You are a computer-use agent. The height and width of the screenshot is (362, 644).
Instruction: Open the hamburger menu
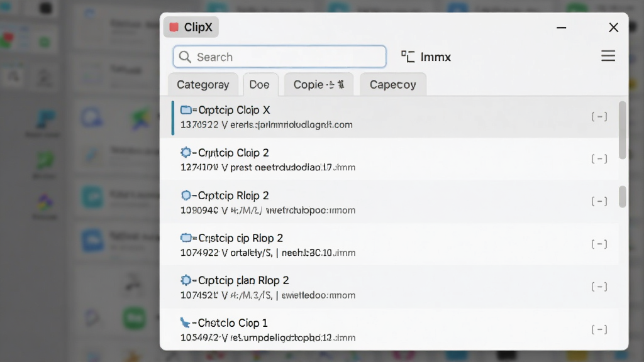point(608,56)
